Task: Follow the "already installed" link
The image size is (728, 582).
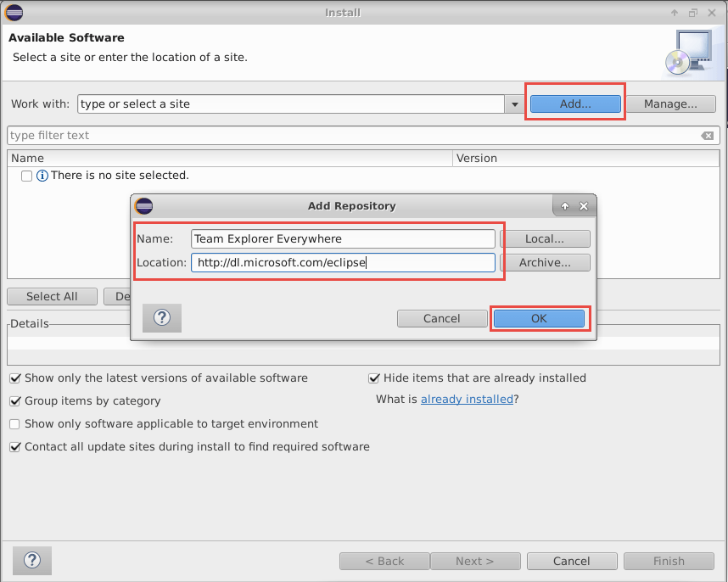Action: click(467, 399)
